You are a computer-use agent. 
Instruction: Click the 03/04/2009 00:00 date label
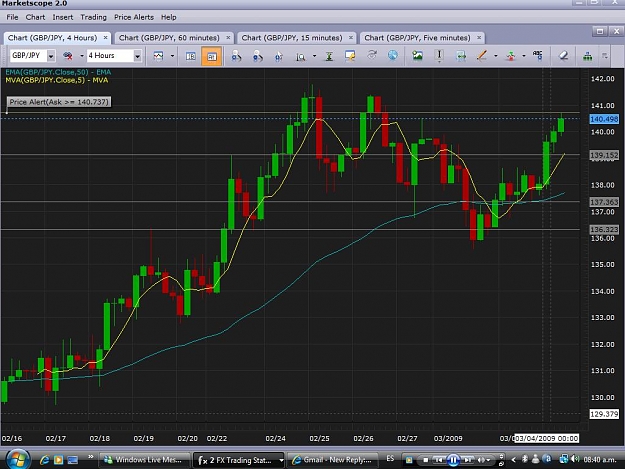546,438
